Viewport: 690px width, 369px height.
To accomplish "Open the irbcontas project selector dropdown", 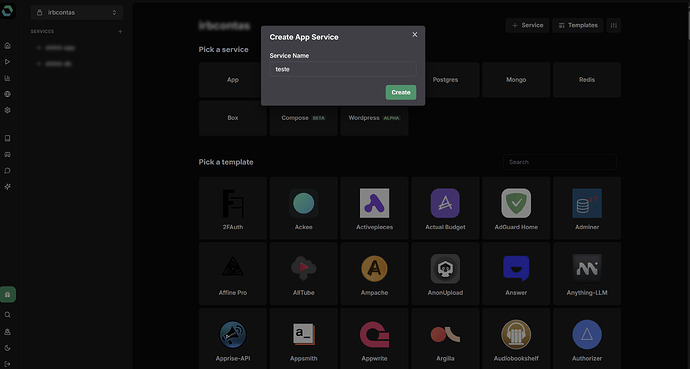I will 77,13.
